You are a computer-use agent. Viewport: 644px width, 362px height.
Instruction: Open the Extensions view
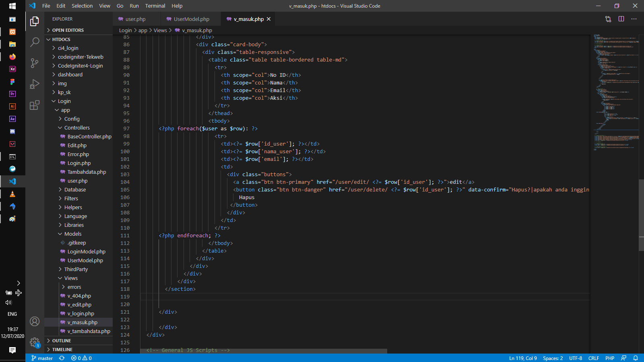35,105
